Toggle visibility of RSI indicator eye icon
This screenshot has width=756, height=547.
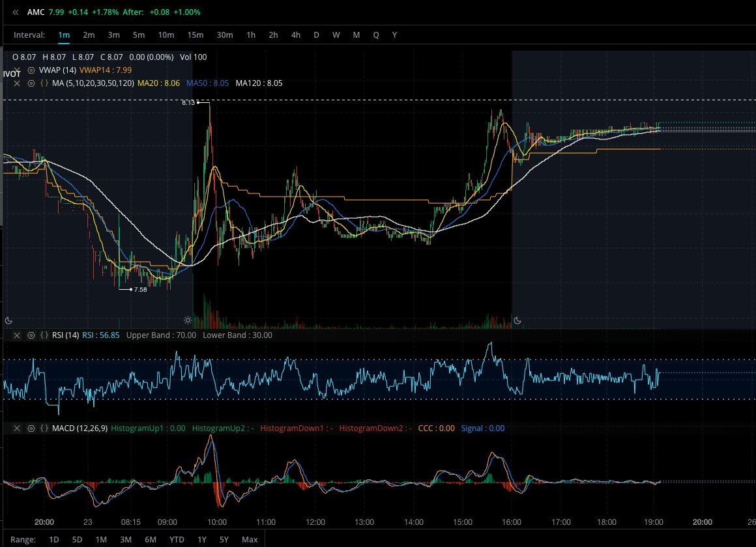pyautogui.click(x=31, y=335)
